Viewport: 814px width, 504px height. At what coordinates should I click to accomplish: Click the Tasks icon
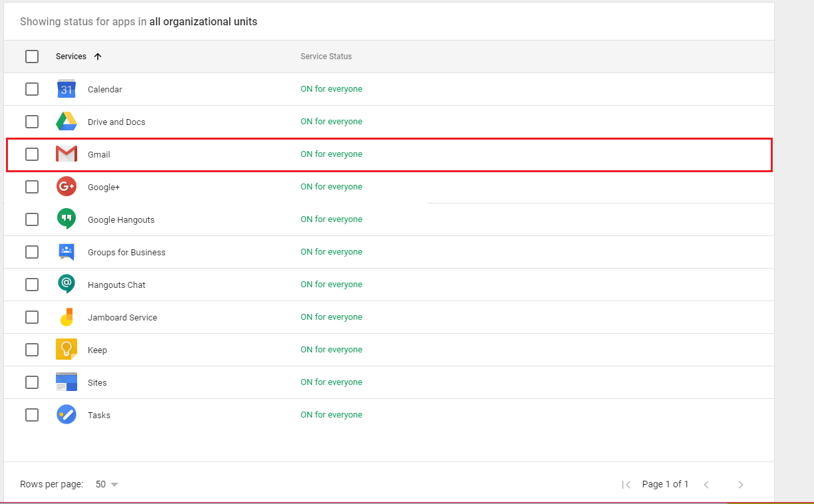[67, 415]
